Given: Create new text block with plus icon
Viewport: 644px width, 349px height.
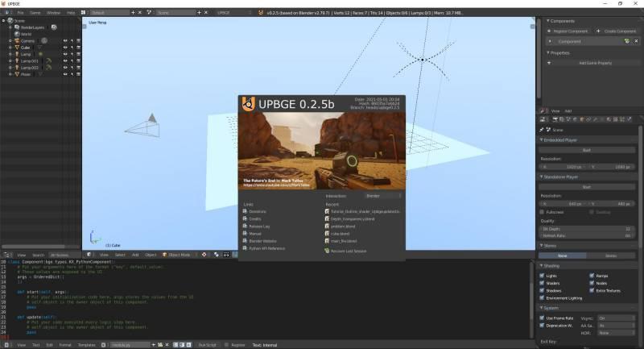Looking at the screenshot, I should 154,345.
